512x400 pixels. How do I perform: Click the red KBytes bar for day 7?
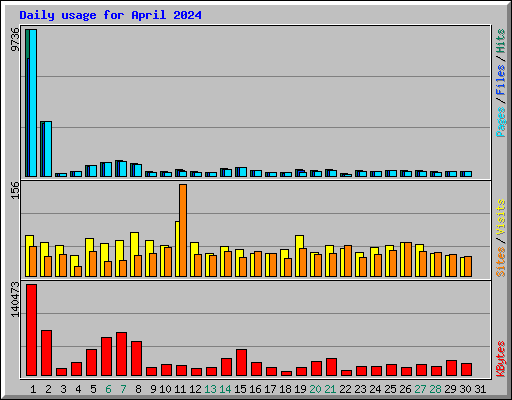click(x=122, y=354)
